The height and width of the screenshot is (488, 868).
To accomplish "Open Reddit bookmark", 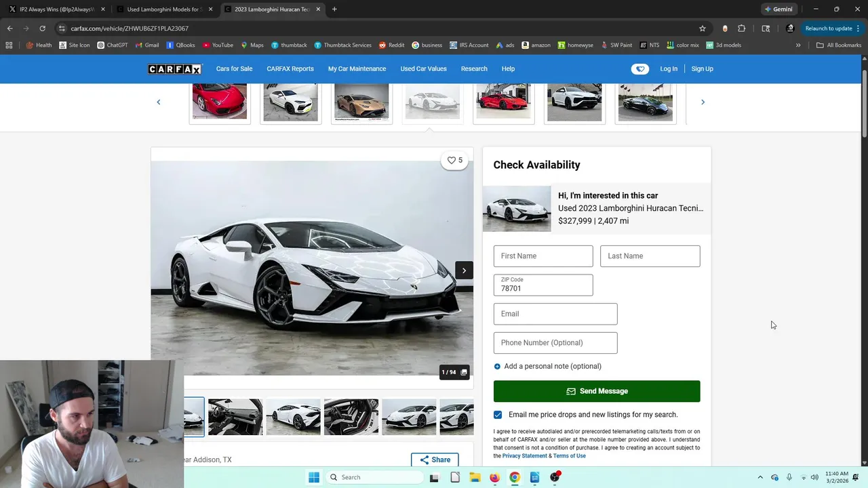I will coord(391,45).
